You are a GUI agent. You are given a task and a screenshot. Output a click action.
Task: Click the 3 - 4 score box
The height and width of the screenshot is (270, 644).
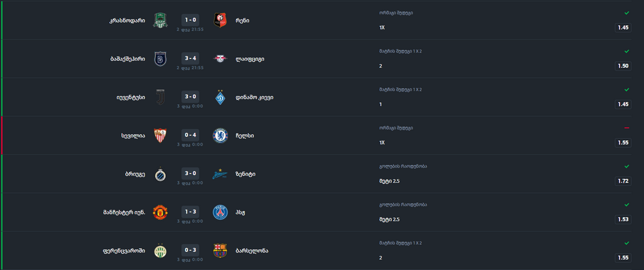[x=190, y=58]
